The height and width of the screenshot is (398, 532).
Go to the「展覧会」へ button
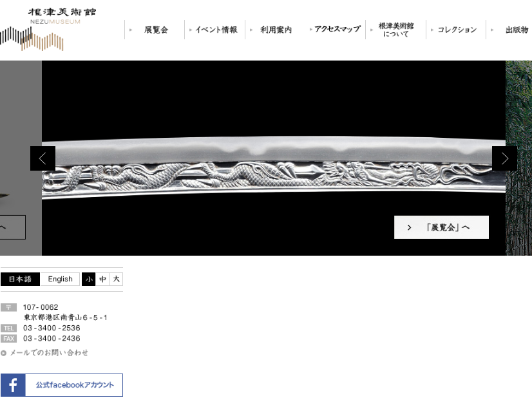click(441, 227)
